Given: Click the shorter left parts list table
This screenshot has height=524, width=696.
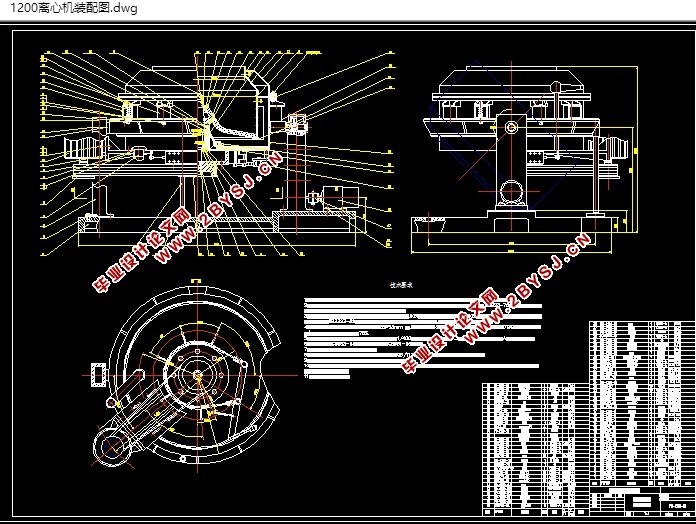Looking at the screenshot, I should point(536,449).
